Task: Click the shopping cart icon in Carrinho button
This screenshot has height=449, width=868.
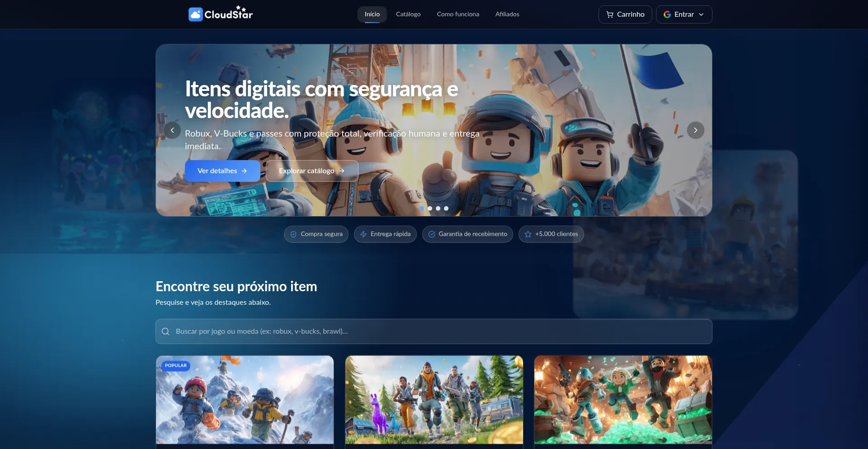Action: 609,14
